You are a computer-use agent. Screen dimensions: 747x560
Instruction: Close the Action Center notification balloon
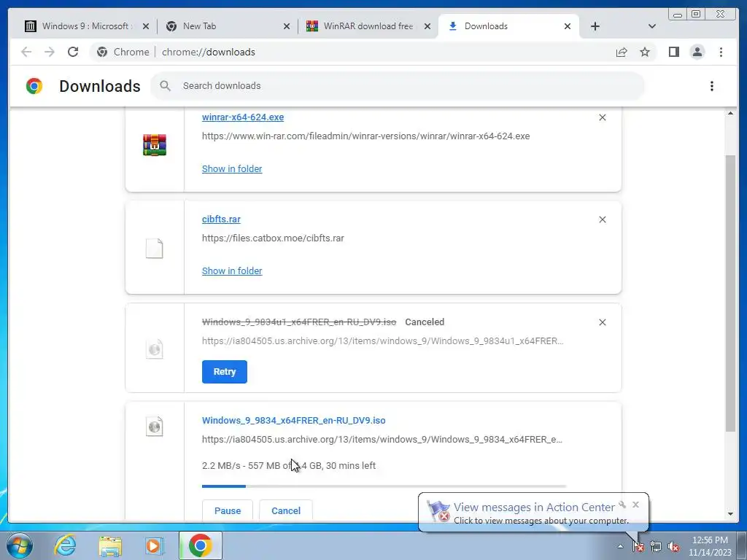point(635,505)
